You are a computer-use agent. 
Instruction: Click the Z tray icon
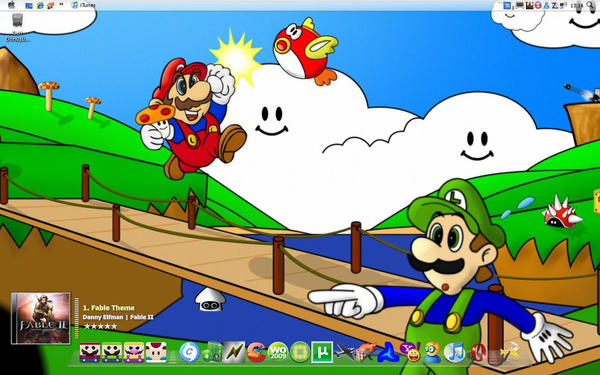point(554,5)
